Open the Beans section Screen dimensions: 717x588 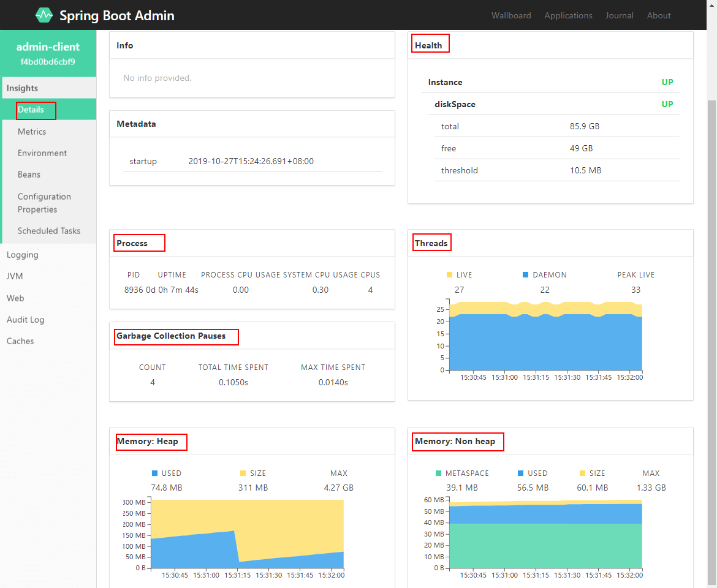pyautogui.click(x=29, y=174)
